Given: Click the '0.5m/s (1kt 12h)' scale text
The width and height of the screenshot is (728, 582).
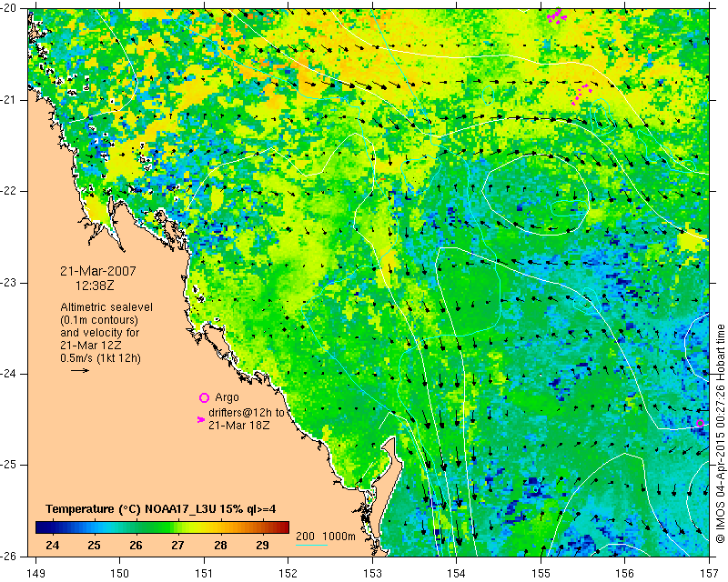Looking at the screenshot, I should coord(100,358).
